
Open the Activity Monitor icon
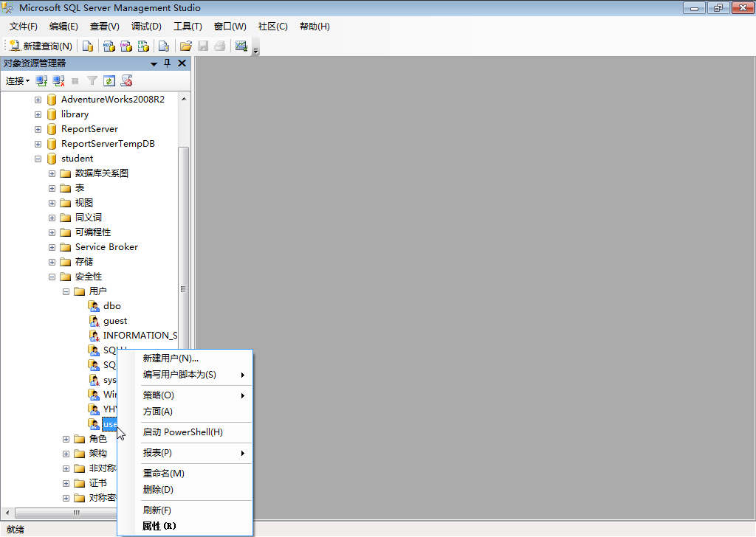click(x=241, y=46)
